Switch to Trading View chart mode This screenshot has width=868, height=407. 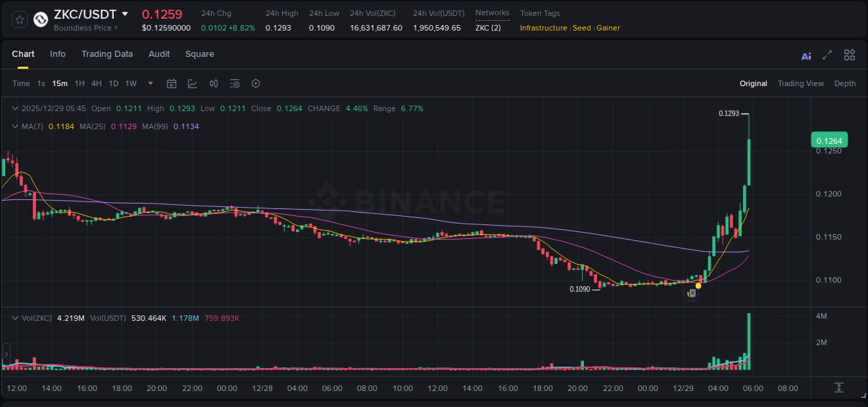[x=801, y=83]
